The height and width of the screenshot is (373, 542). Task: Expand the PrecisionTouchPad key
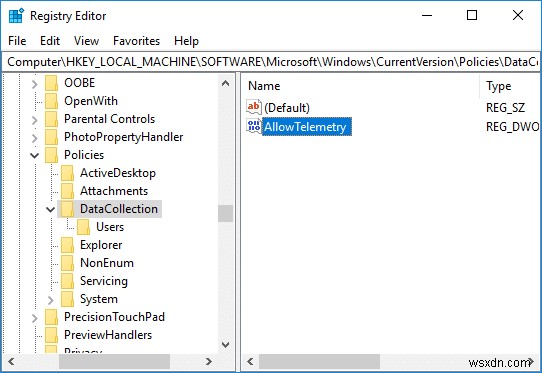coord(35,318)
